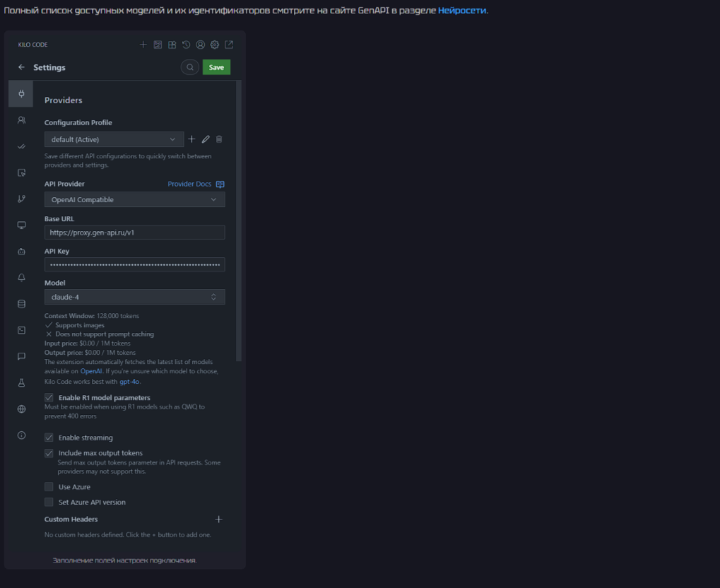Viewport: 720px width, 588px height.
Task: Expand the Configuration Profile dropdown
Action: coord(114,139)
